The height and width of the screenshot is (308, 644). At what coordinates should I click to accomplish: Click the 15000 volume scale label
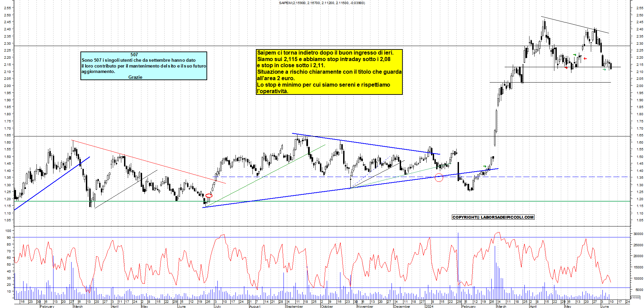[x=638, y=267]
